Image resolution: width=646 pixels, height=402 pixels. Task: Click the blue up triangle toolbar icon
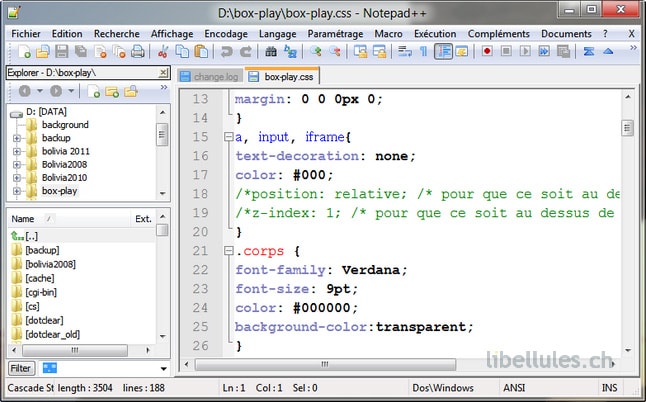tap(608, 51)
